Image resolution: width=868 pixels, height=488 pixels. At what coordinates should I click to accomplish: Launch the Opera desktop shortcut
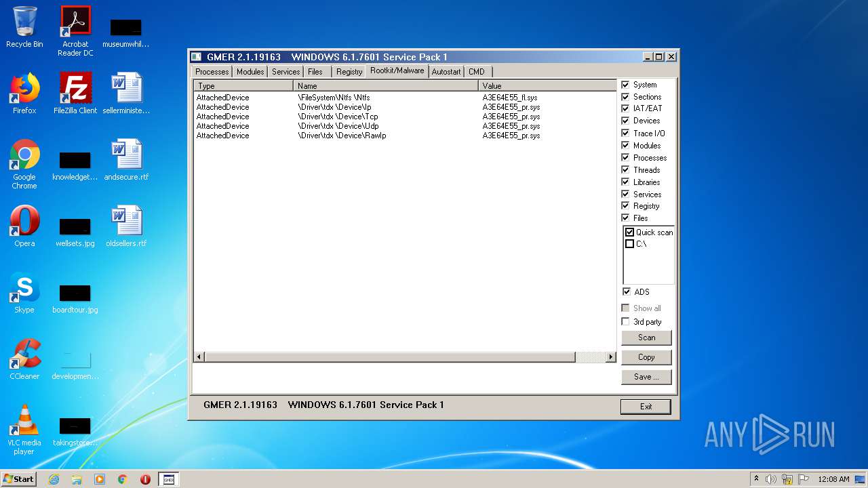coord(24,226)
